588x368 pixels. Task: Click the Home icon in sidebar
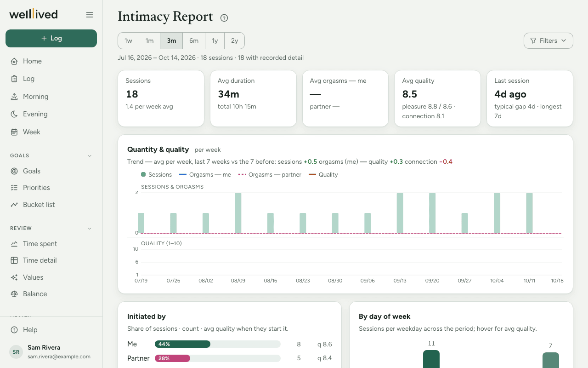pos(14,61)
